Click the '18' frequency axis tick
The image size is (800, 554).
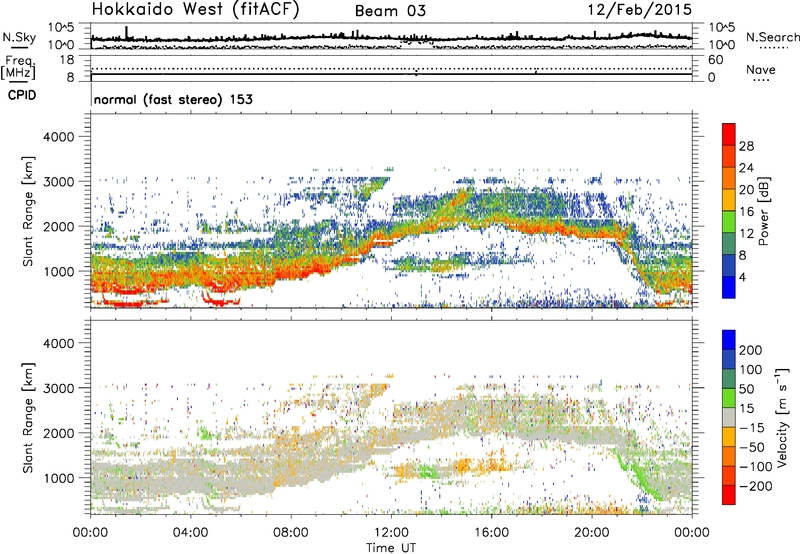coord(67,59)
